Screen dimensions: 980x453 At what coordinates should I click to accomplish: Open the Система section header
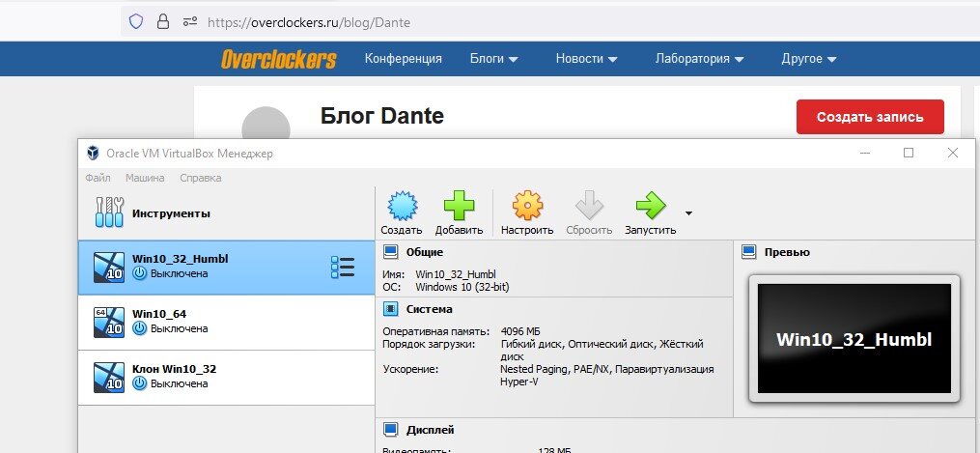430,309
